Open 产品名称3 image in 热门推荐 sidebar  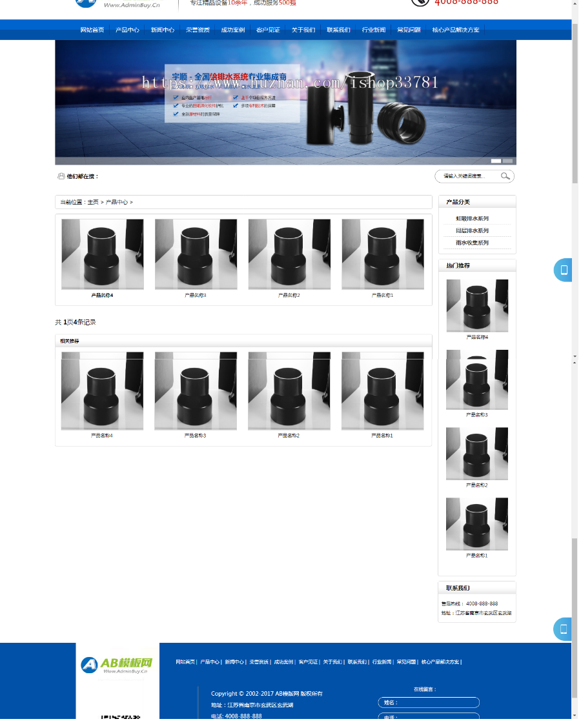click(x=477, y=379)
